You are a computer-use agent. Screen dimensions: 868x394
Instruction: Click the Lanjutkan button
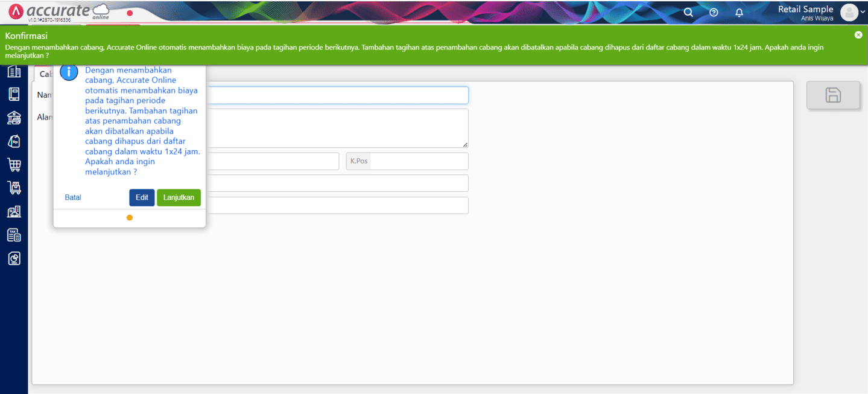[x=179, y=198]
